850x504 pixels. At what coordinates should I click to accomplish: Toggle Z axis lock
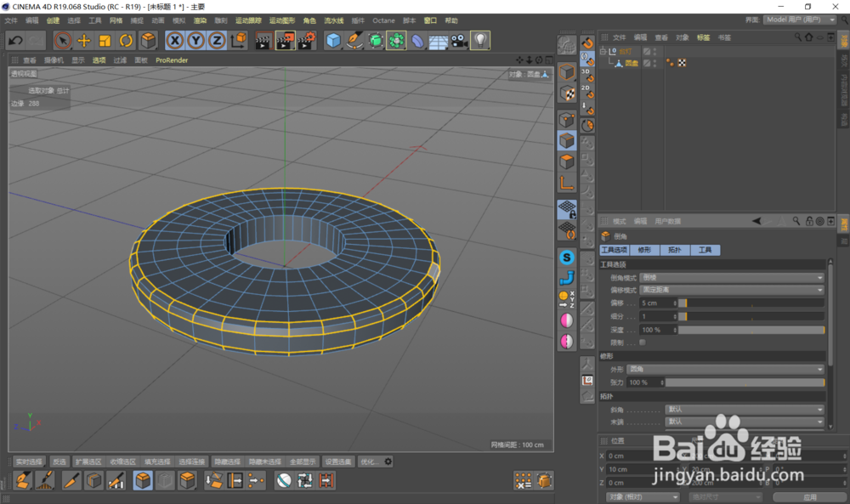(217, 41)
